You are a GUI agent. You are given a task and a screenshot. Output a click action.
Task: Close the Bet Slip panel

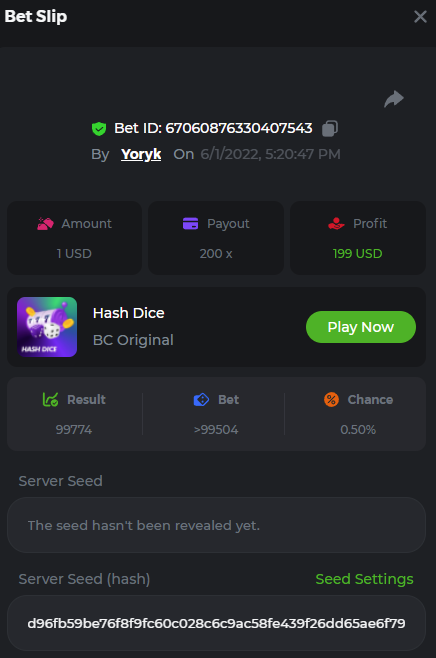[420, 17]
